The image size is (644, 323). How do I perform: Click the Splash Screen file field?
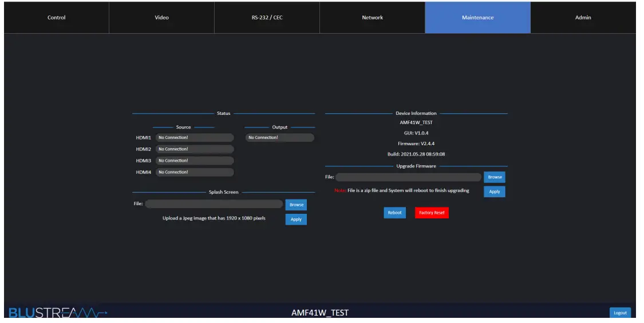[x=214, y=204]
